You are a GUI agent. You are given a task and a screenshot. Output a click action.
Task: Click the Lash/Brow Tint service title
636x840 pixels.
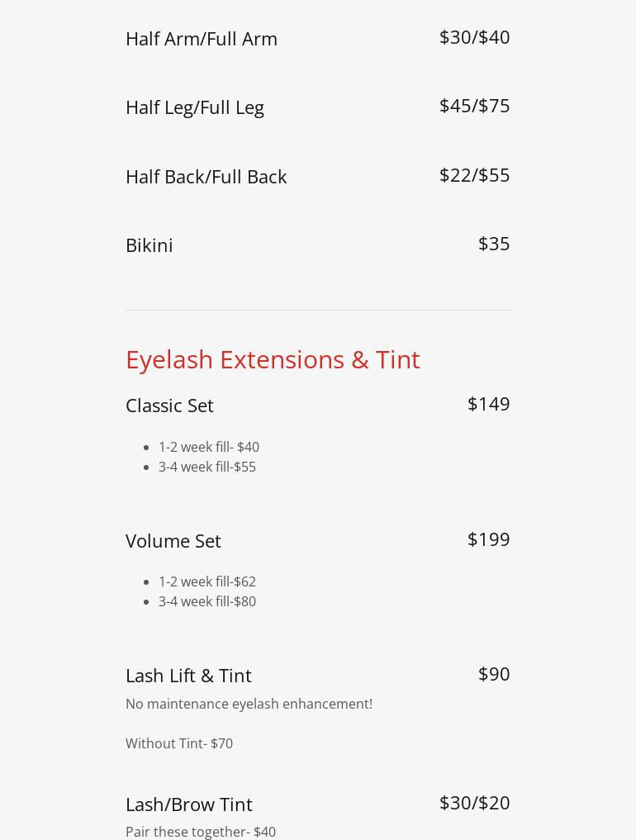189,804
